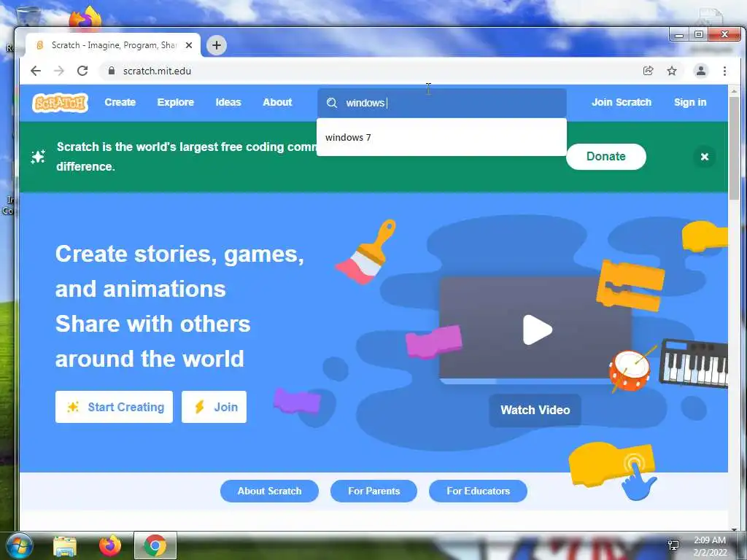Close the Scratch tab
Viewport: 747px width, 560px height.
[189, 45]
